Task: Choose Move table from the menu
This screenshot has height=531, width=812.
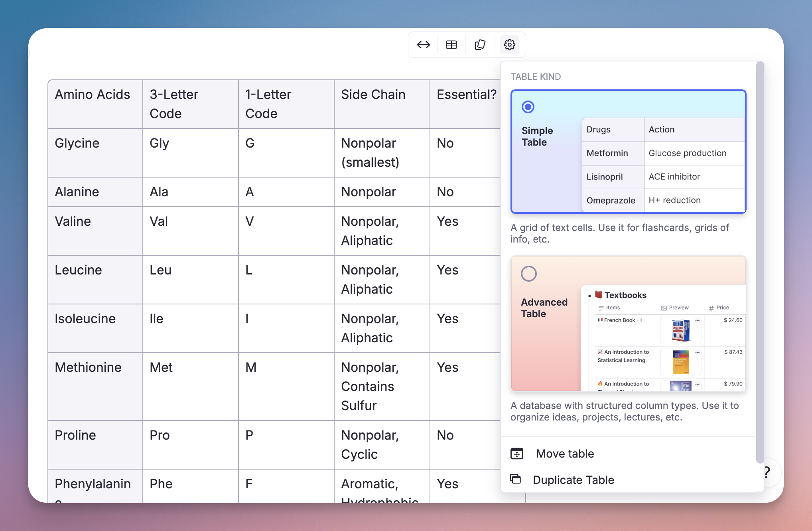Action: click(565, 454)
